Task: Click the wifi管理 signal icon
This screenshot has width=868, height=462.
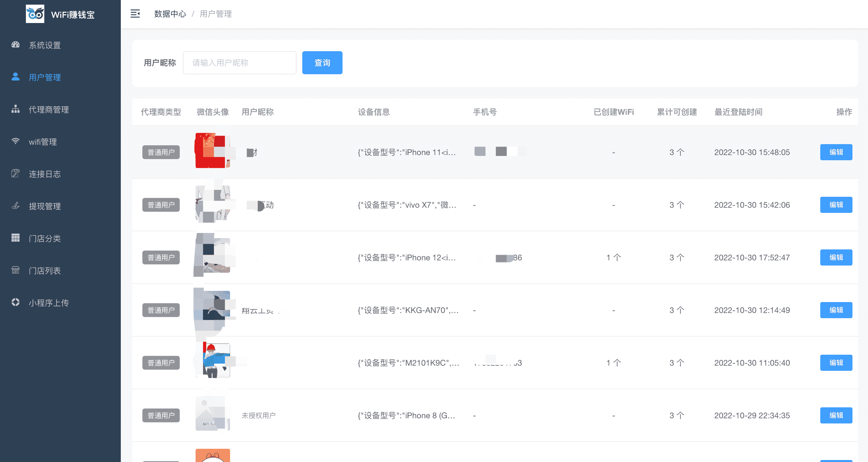Action: click(16, 141)
